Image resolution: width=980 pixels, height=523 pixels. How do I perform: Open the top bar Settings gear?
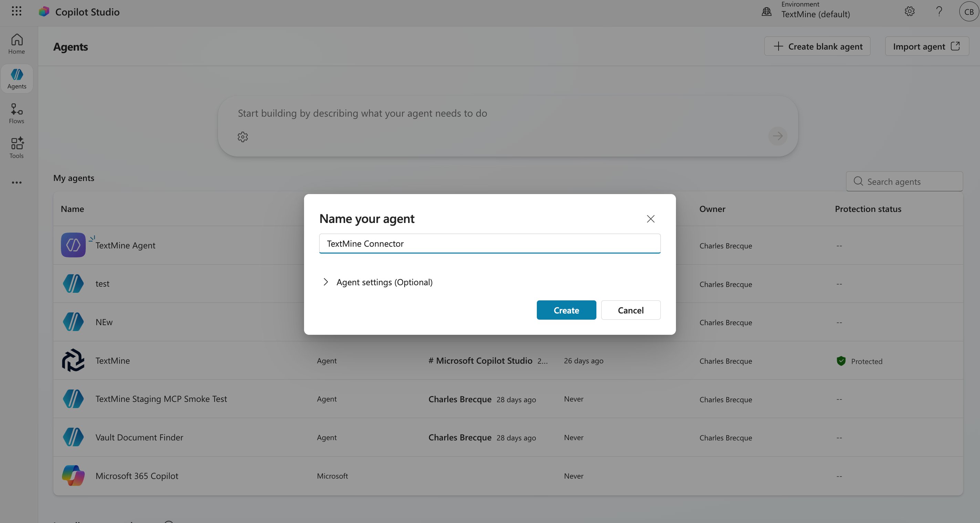[x=910, y=11]
